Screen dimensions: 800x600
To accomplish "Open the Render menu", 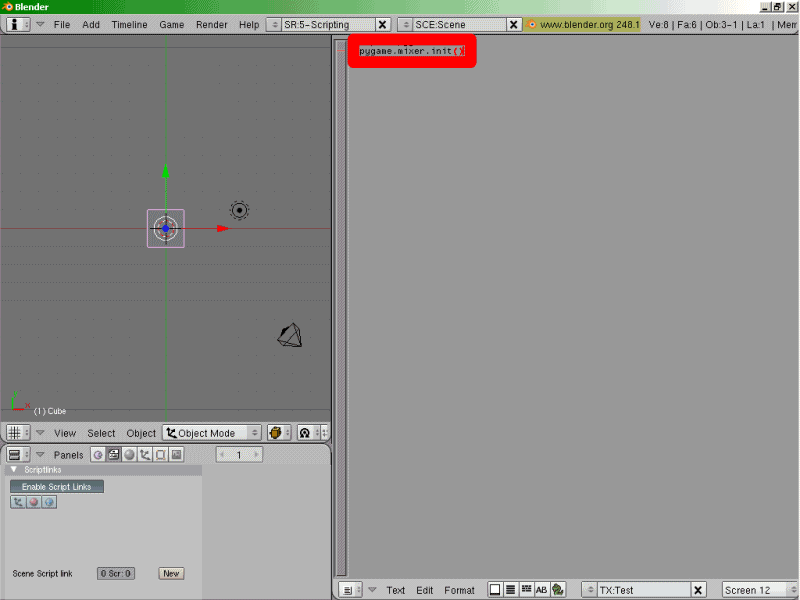I will click(x=211, y=24).
